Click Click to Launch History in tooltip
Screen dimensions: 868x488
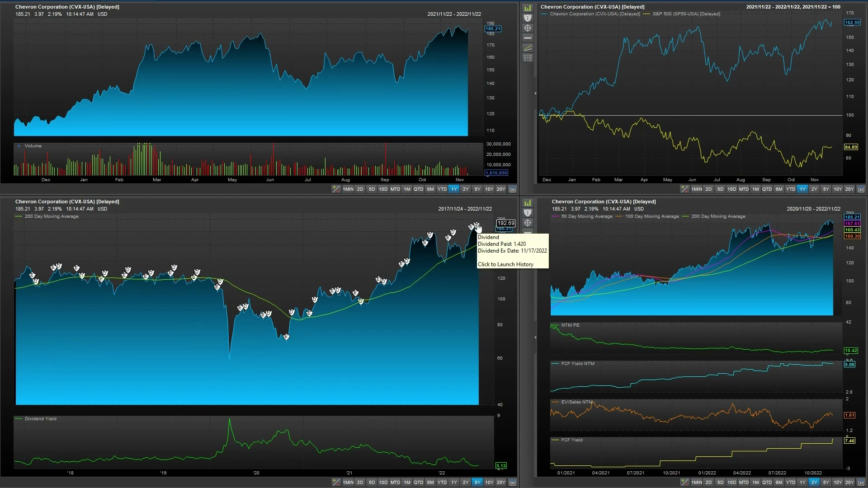click(505, 264)
